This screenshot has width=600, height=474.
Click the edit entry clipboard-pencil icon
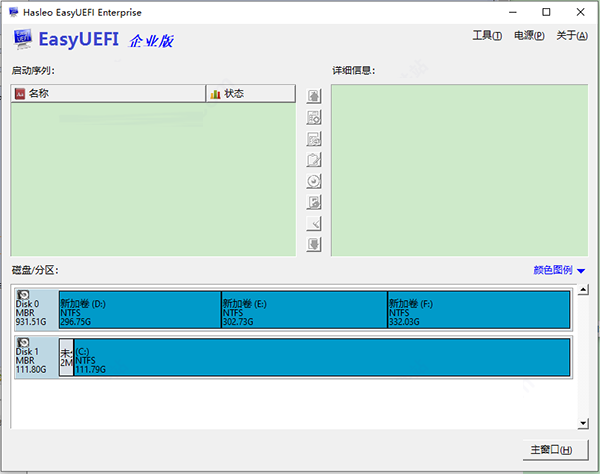click(314, 160)
